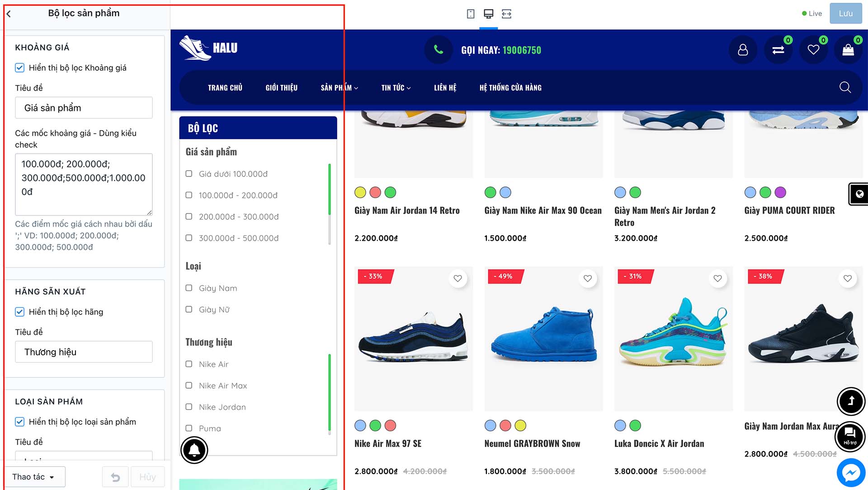This screenshot has height=490, width=868.
Task: Select blue swatch for Nike Air Max 90 Ocean
Action: (505, 192)
